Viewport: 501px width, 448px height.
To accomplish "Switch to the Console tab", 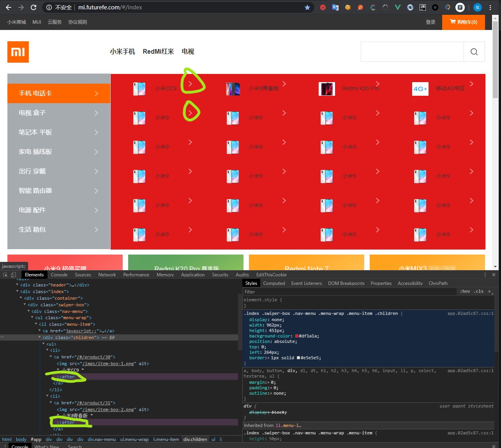I will 59,275.
